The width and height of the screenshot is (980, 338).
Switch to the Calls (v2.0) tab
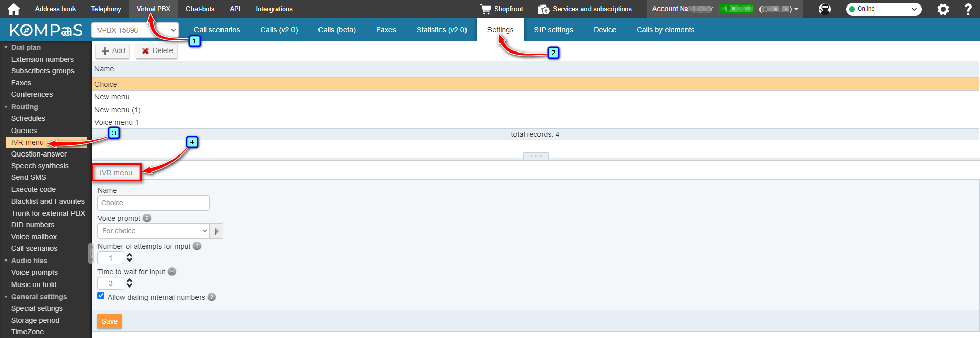(x=279, y=30)
